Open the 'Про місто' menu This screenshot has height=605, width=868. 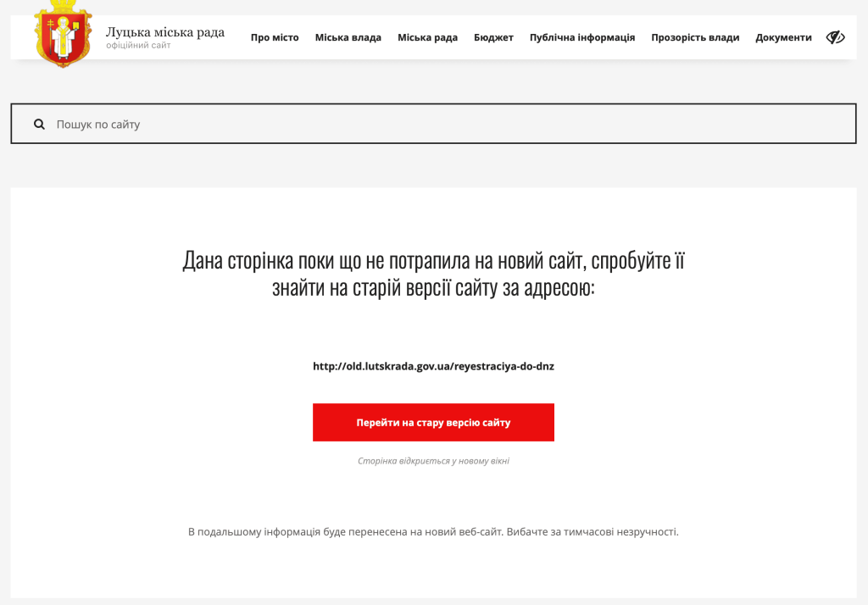[275, 37]
